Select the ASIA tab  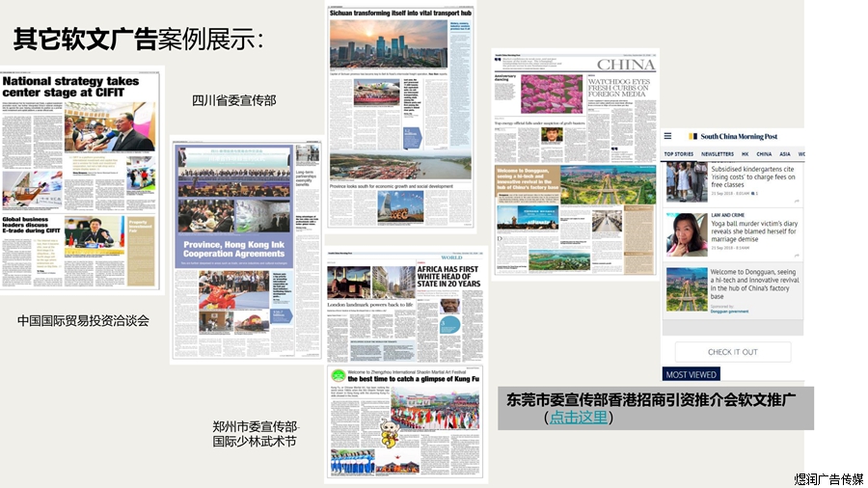[785, 154]
